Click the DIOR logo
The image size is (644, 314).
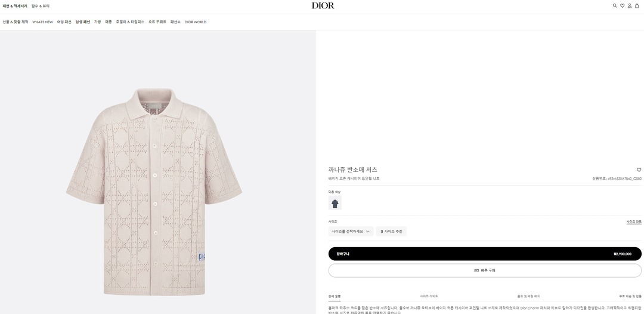323,5
